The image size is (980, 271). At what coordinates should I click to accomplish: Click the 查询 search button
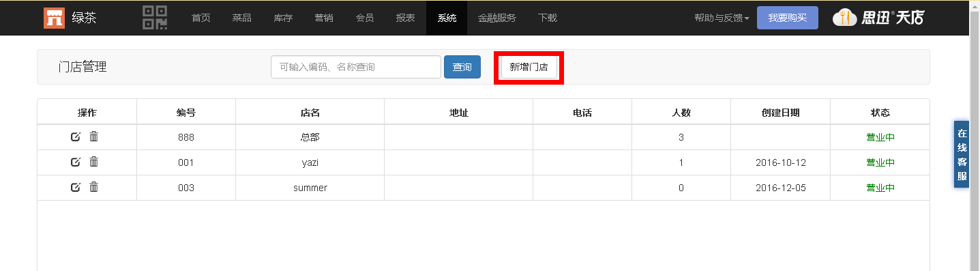(462, 67)
